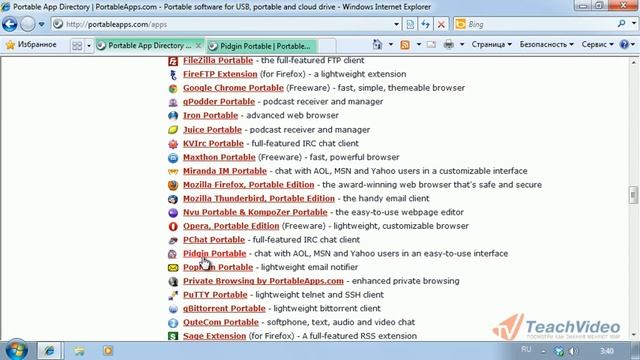This screenshot has width=640, height=360.
Task: Refresh the page using the refresh icon
Action: point(425,24)
